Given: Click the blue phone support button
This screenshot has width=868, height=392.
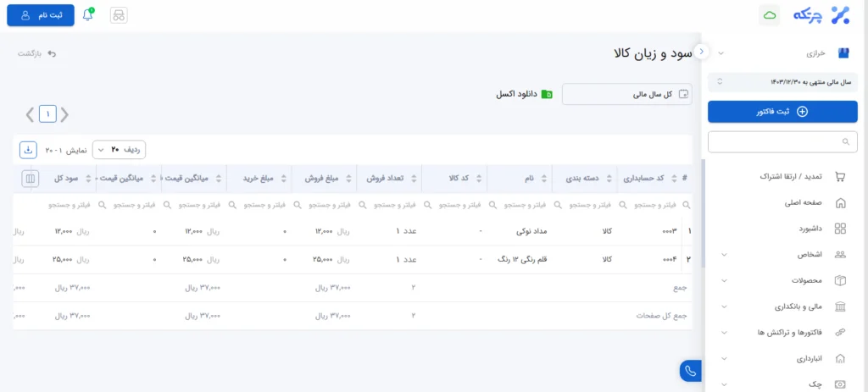Looking at the screenshot, I should click(x=690, y=371).
